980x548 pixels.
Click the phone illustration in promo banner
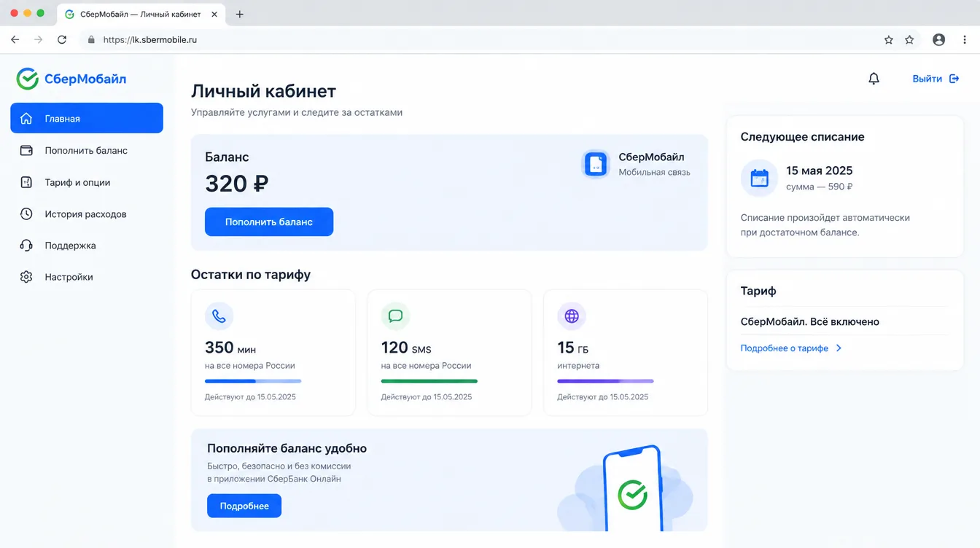(632, 488)
